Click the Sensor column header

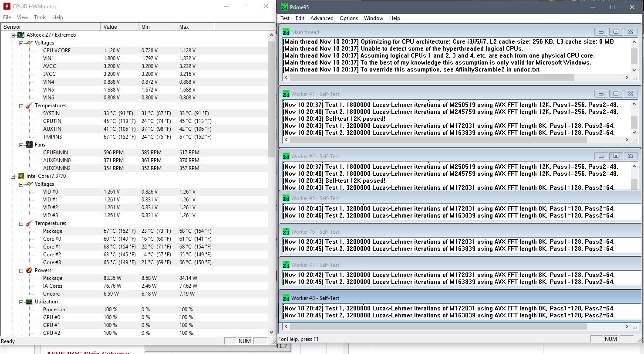click(x=51, y=27)
